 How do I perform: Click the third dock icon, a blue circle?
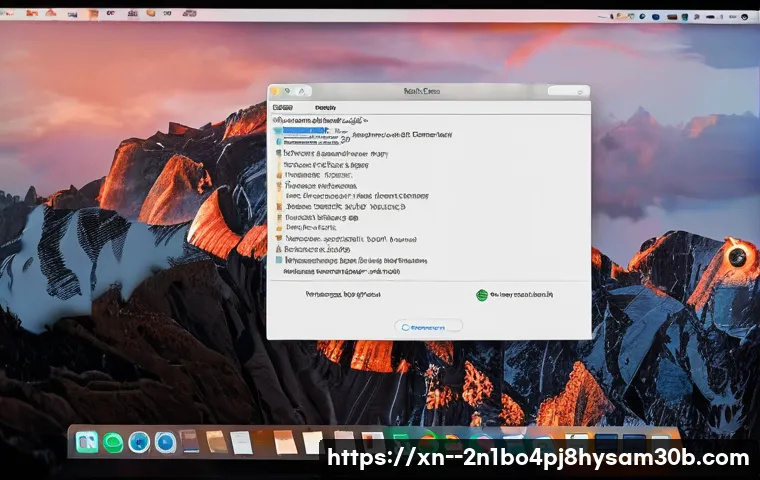[x=139, y=441]
